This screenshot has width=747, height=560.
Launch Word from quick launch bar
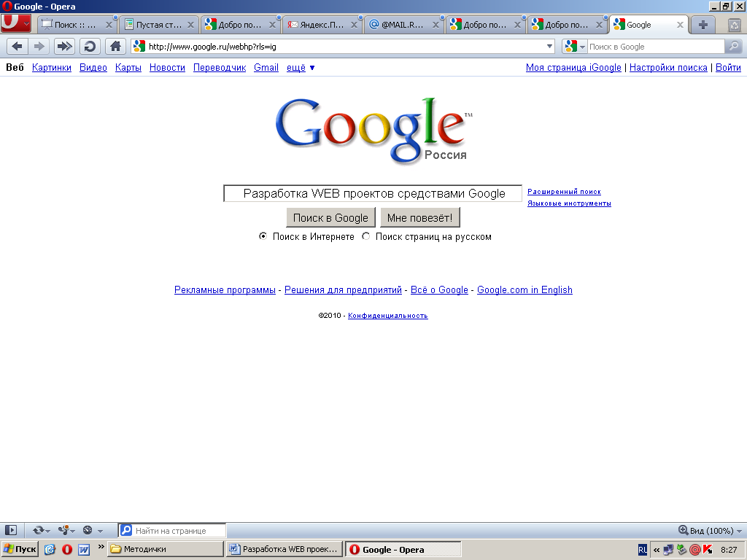[x=84, y=549]
